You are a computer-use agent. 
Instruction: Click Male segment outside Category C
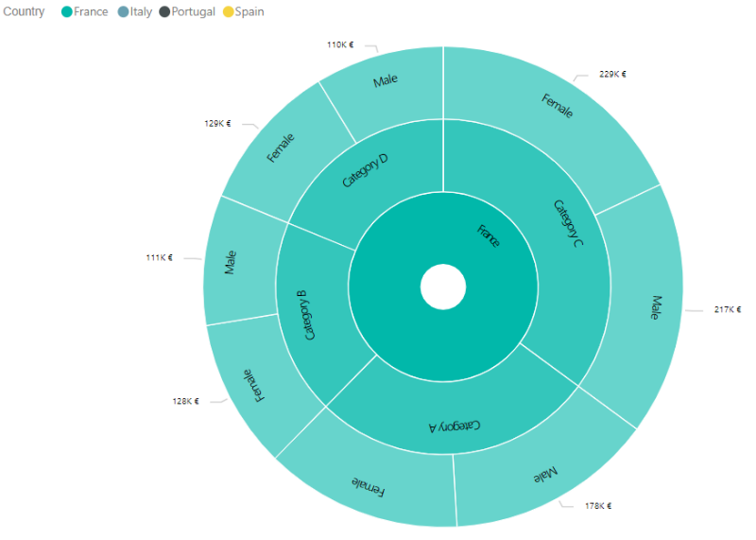pyautogui.click(x=652, y=307)
